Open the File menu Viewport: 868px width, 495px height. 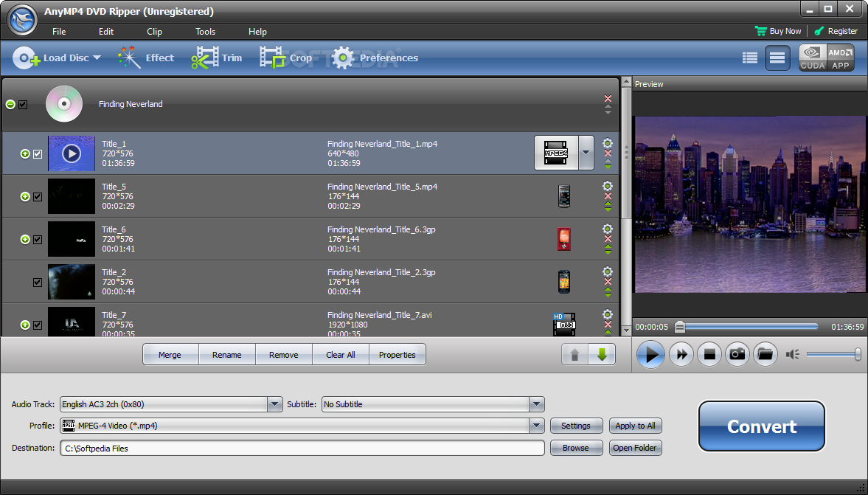tap(59, 32)
